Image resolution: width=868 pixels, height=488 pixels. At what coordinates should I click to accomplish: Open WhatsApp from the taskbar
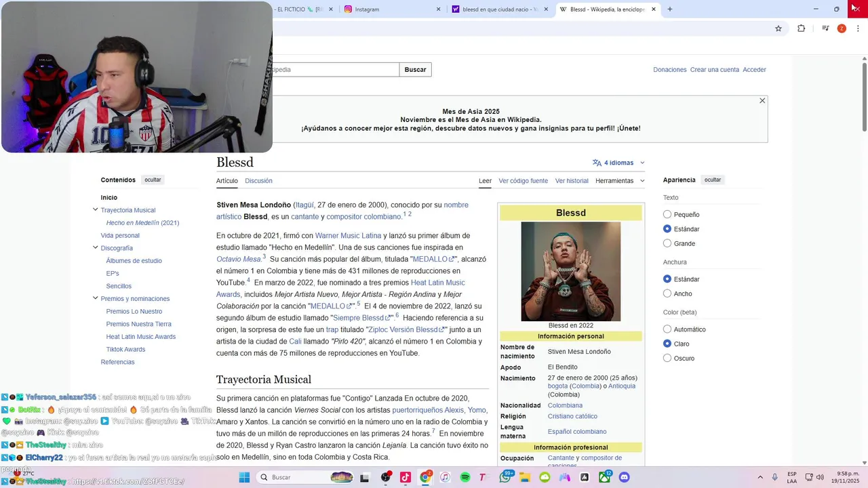(505, 477)
